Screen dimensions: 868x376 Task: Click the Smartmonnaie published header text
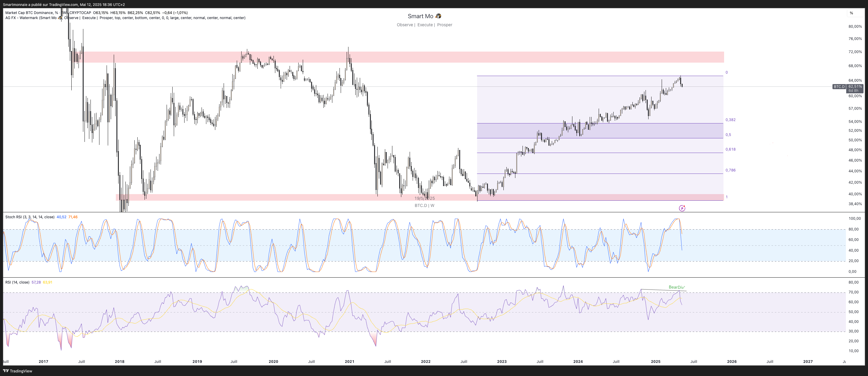pos(64,5)
